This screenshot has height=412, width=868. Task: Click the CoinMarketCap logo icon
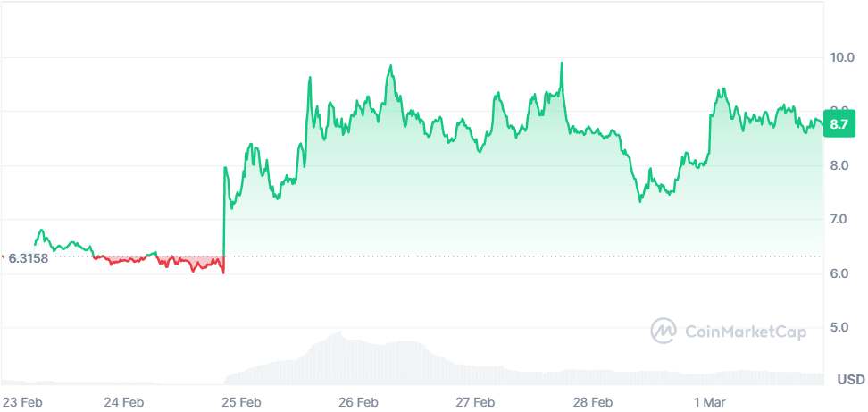(x=663, y=331)
